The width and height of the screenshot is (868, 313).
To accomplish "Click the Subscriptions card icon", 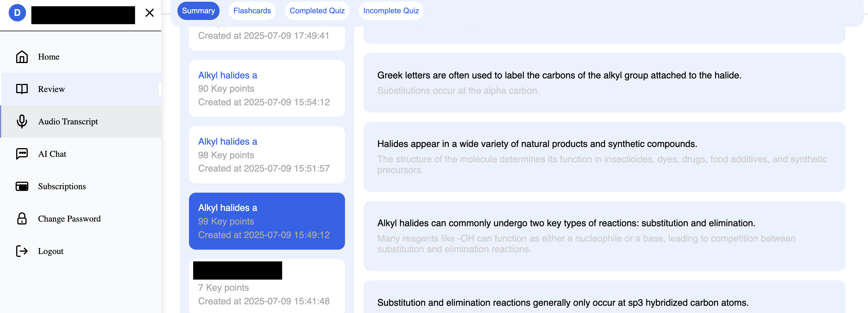I will click(22, 186).
